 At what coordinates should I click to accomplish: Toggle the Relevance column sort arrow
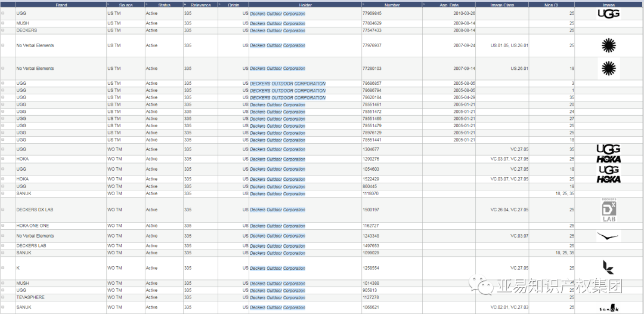point(185,5)
